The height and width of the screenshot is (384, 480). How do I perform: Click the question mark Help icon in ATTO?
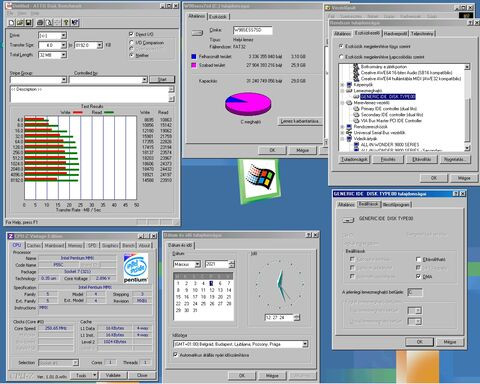tap(66, 23)
